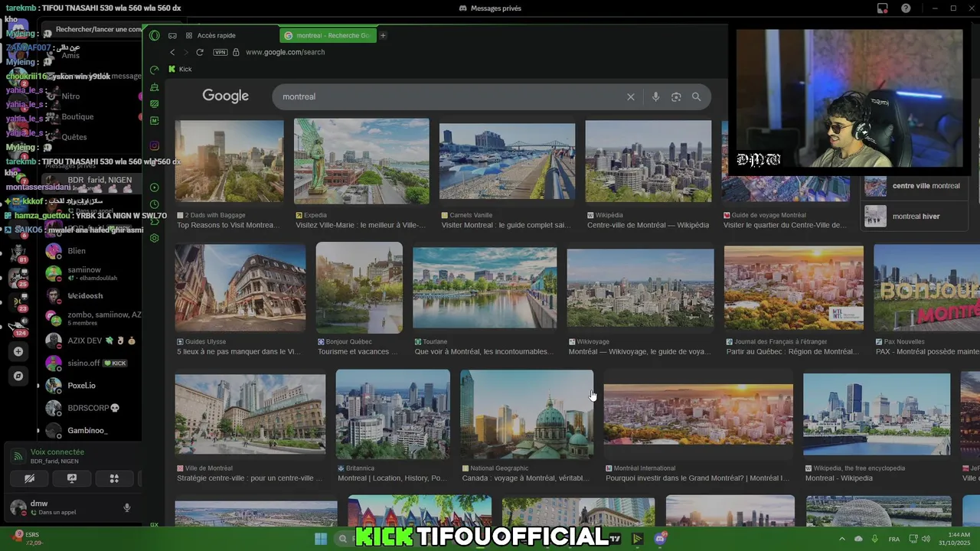This screenshot has width=980, height=551.
Task: Open the Carnets Vanille harbor image
Action: pyautogui.click(x=507, y=161)
